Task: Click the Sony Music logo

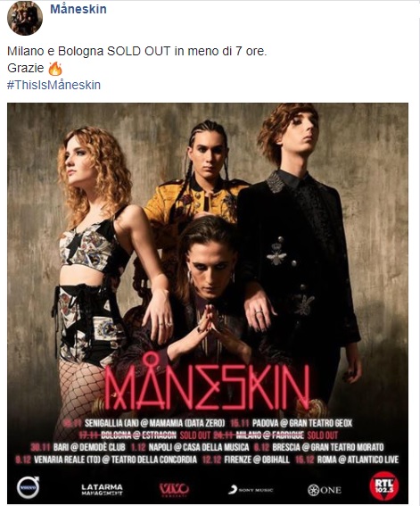Action: [251, 490]
